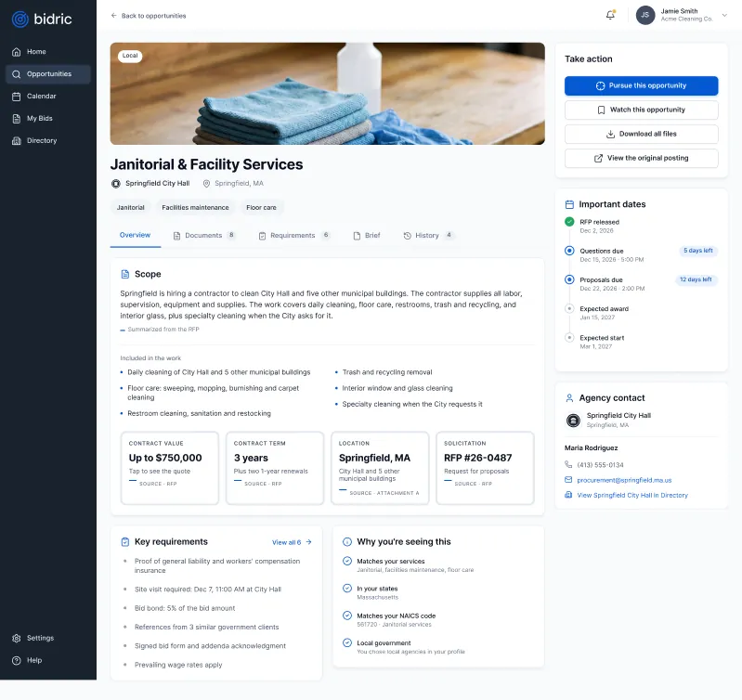
Task: Click the 12 days left badge
Action: point(696,280)
